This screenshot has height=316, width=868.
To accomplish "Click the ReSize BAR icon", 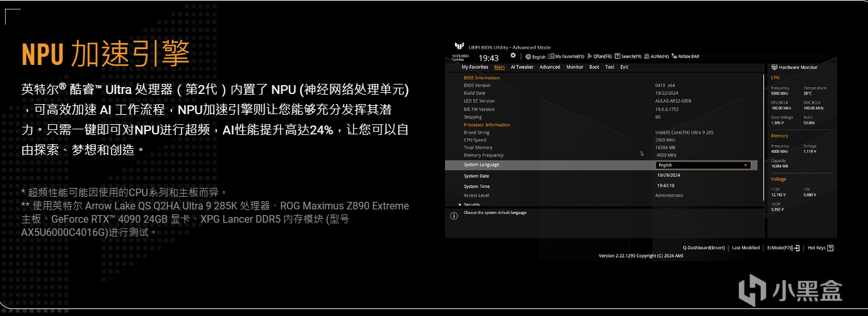I will [675, 57].
